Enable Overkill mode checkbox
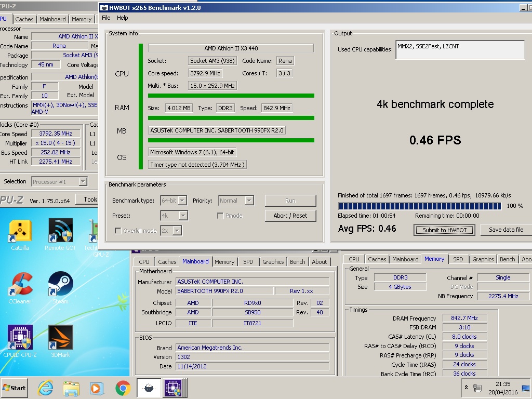 click(x=118, y=231)
